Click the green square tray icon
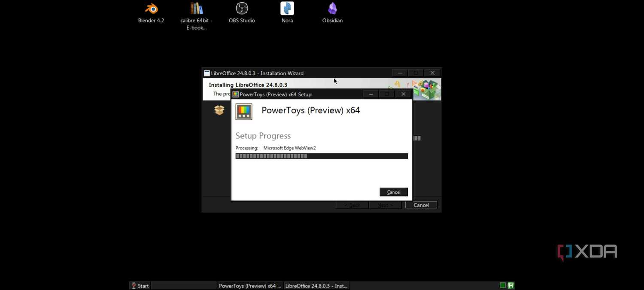644x290 pixels. 502,285
